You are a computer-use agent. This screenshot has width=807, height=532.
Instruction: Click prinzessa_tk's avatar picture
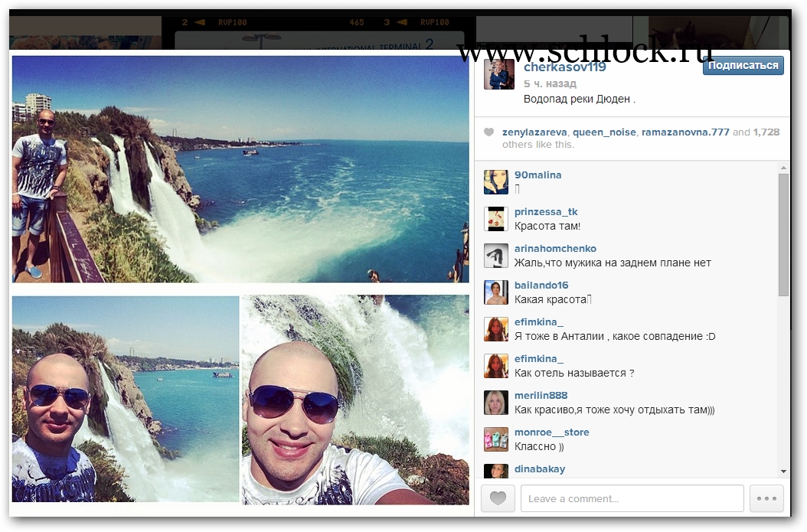click(495, 219)
